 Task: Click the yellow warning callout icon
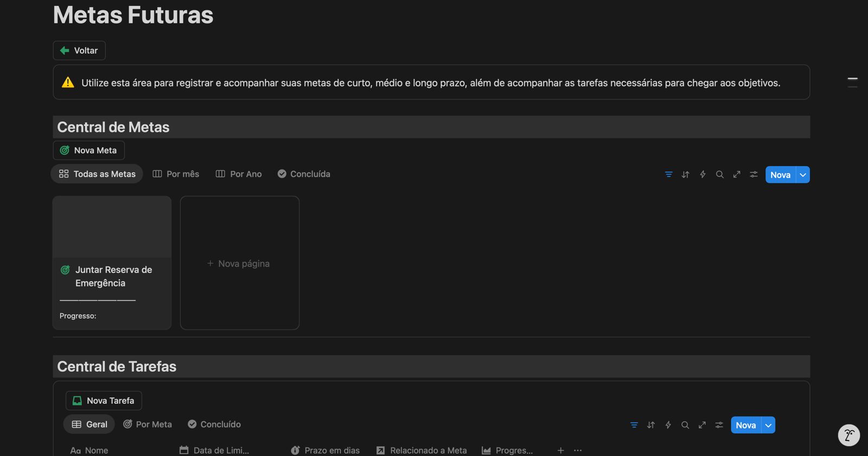click(68, 83)
